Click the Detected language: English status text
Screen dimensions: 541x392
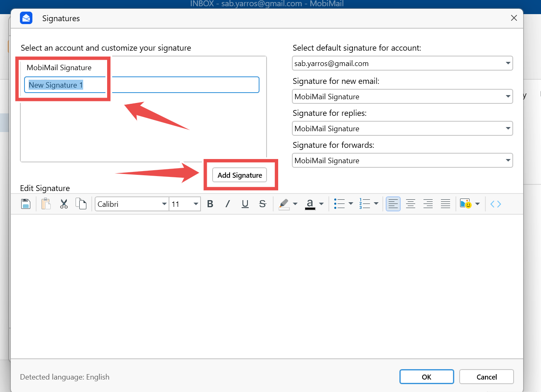tap(65, 377)
